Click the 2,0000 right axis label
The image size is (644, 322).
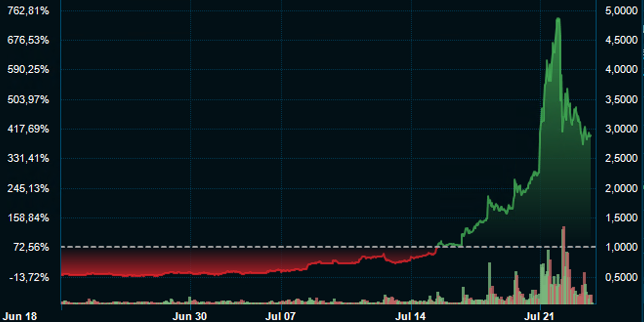coord(621,188)
